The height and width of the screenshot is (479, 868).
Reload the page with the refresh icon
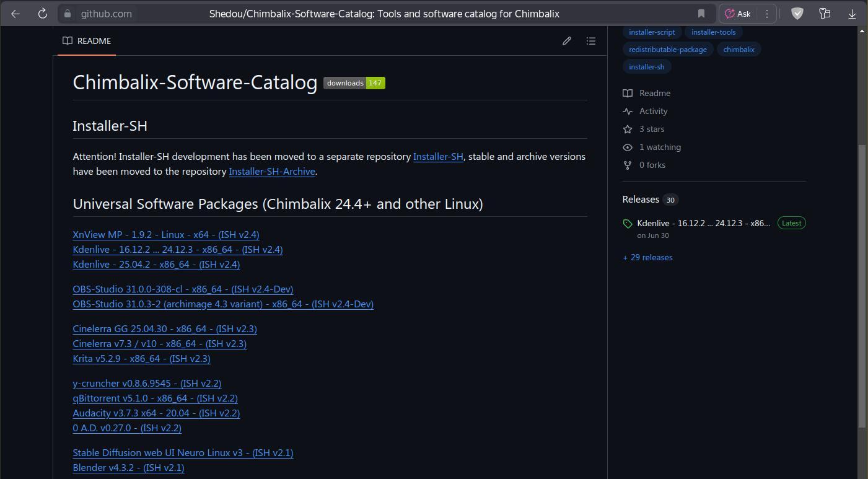point(43,14)
